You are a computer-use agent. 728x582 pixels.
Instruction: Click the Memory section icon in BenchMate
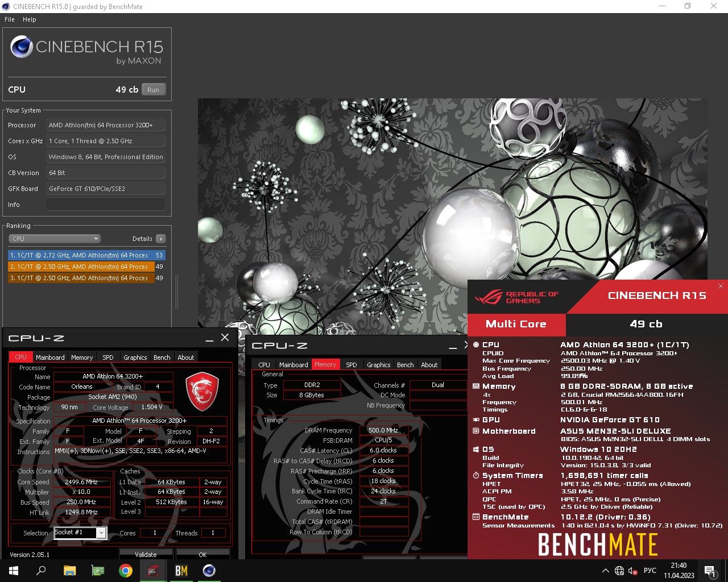[476, 386]
